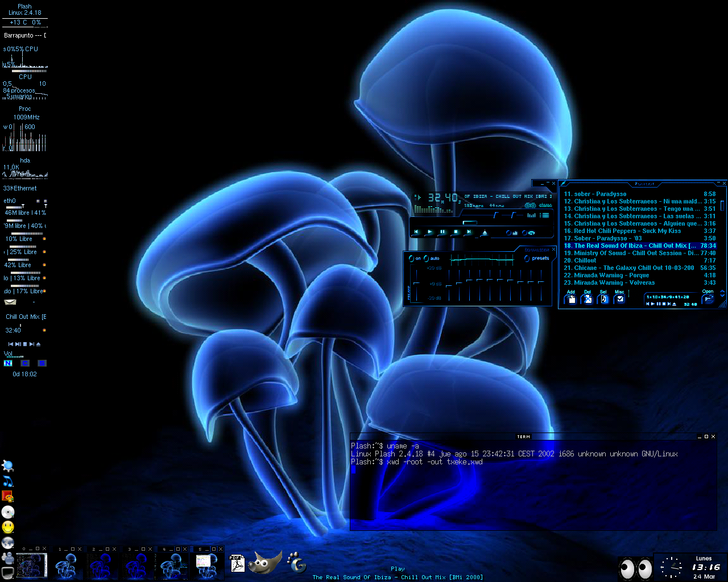Viewport: 728px width, 582px height.
Task: Toggle the equalizer 'auto' button
Action: (x=432, y=259)
